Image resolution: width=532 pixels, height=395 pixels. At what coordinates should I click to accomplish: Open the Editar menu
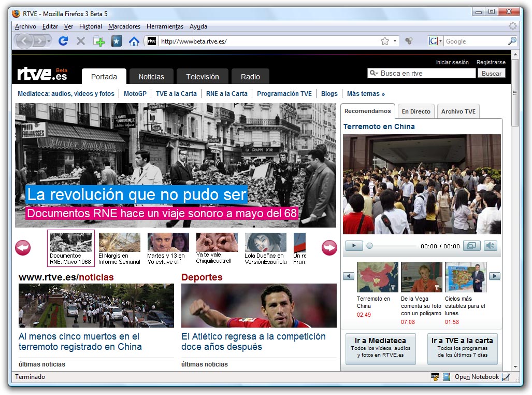tap(50, 26)
